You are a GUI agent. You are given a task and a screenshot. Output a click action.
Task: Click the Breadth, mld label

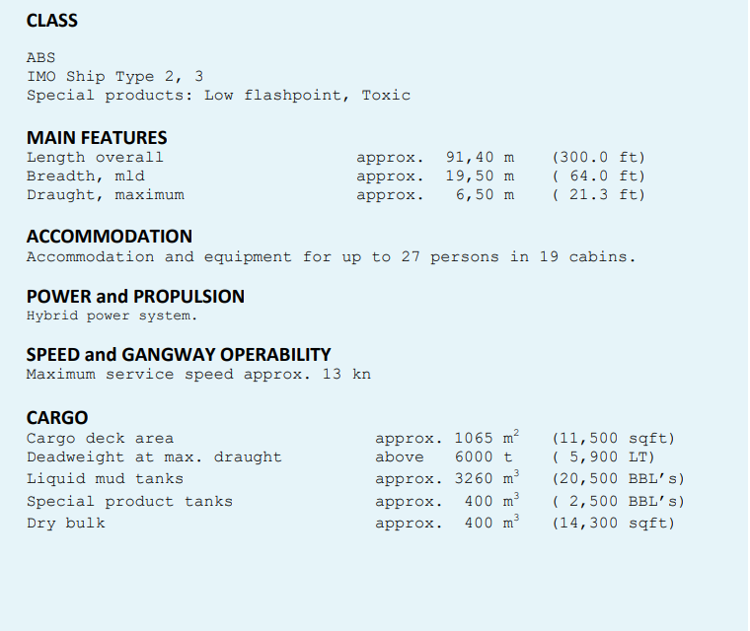(x=85, y=176)
